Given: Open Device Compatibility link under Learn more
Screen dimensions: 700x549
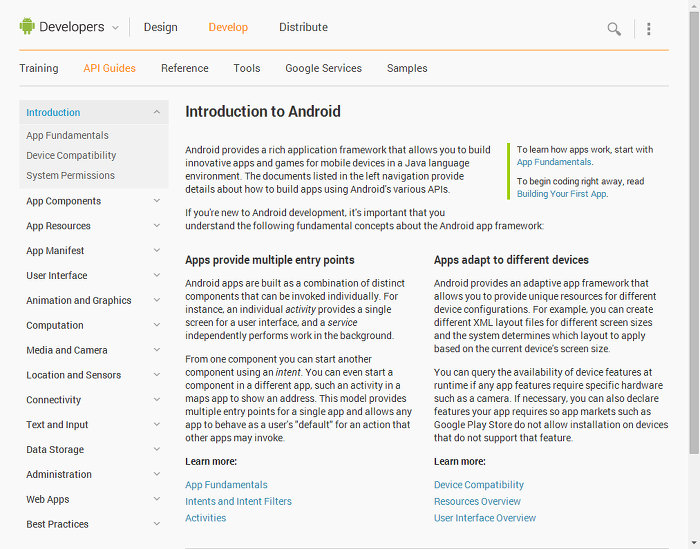Looking at the screenshot, I should 479,485.
